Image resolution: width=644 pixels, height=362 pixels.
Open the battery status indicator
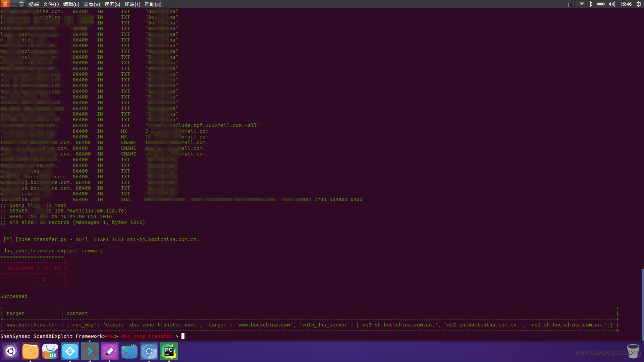(600, 4)
